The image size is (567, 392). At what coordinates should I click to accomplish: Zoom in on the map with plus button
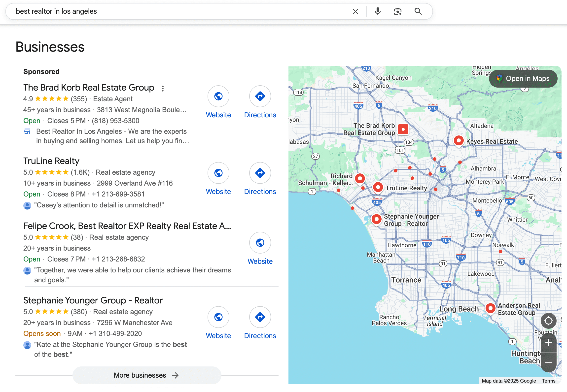pyautogui.click(x=548, y=343)
